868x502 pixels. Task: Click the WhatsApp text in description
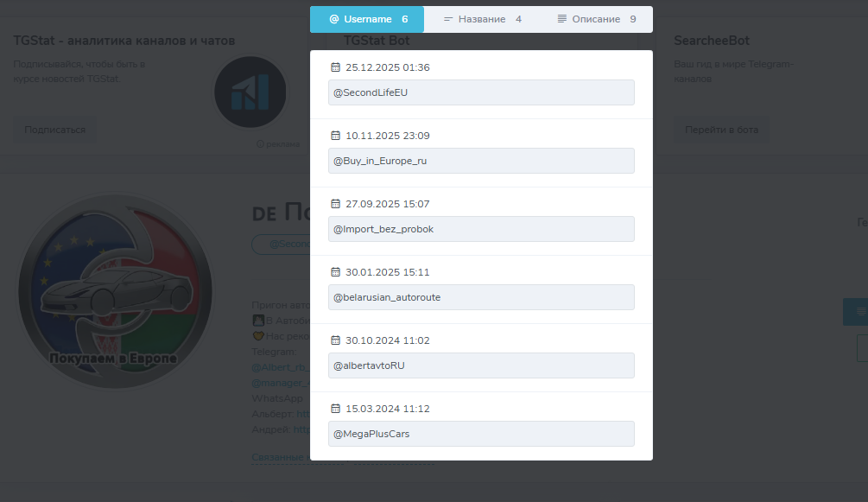click(276, 398)
